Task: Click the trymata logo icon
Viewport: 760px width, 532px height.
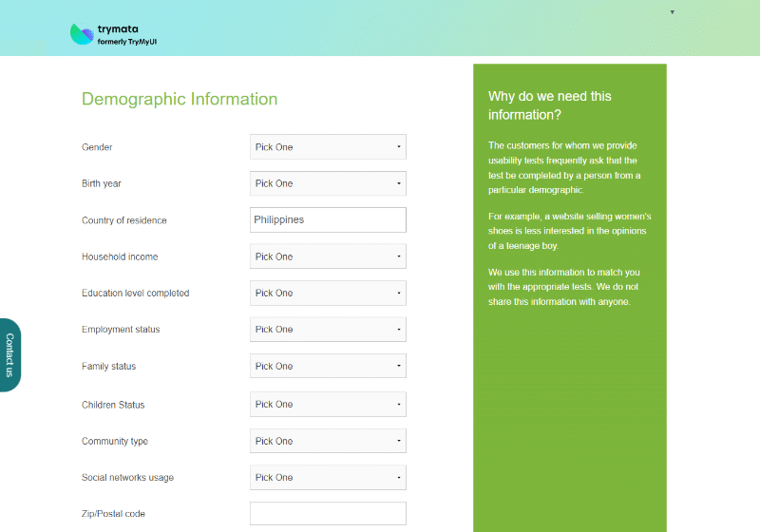Action: (82, 34)
